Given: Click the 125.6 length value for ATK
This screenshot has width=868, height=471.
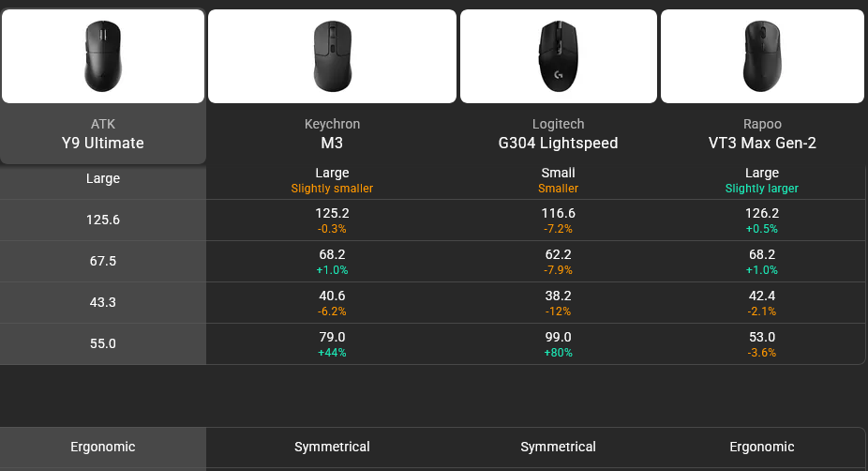Looking at the screenshot, I should pos(103,220).
